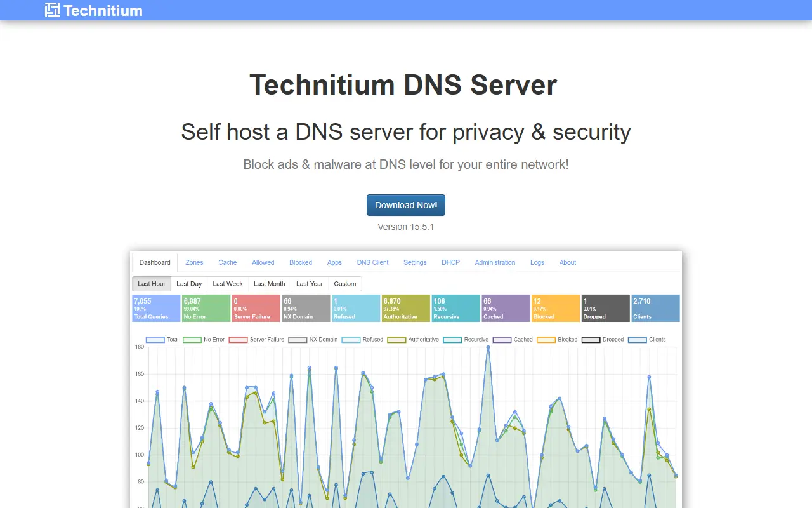Click the NX Domain stat tile
This screenshot has width=812, height=508.
pyautogui.click(x=306, y=308)
